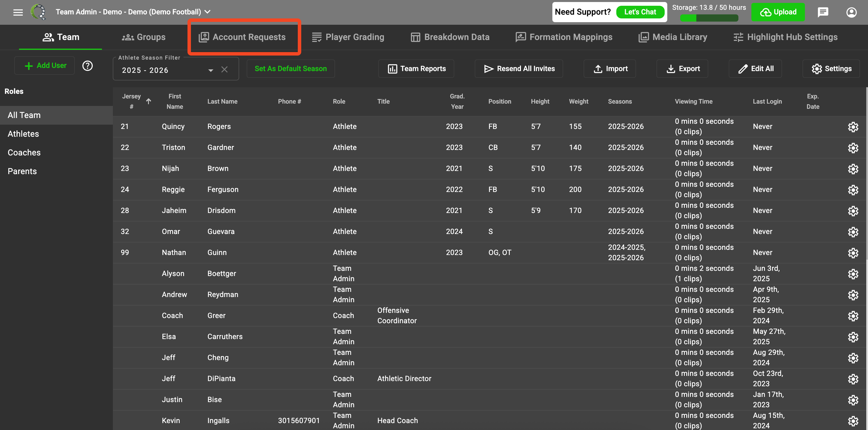Click the storage usage progress bar
The image size is (868, 430).
click(x=709, y=18)
